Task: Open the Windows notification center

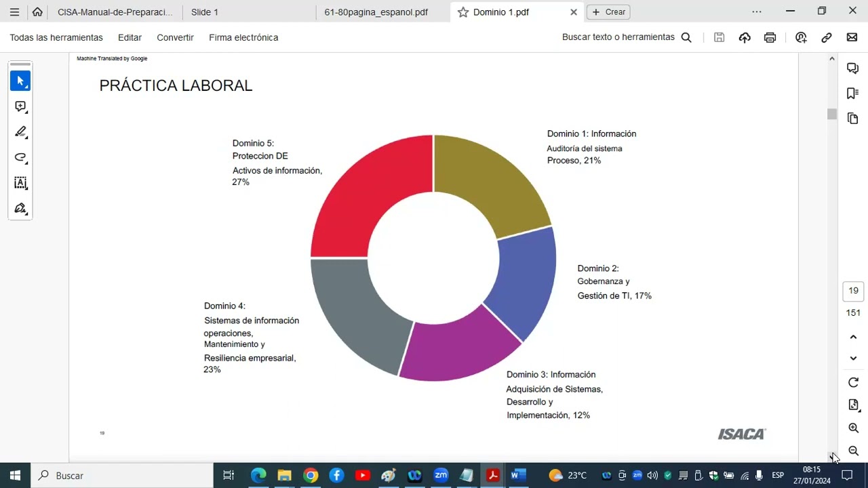Action: click(x=847, y=476)
